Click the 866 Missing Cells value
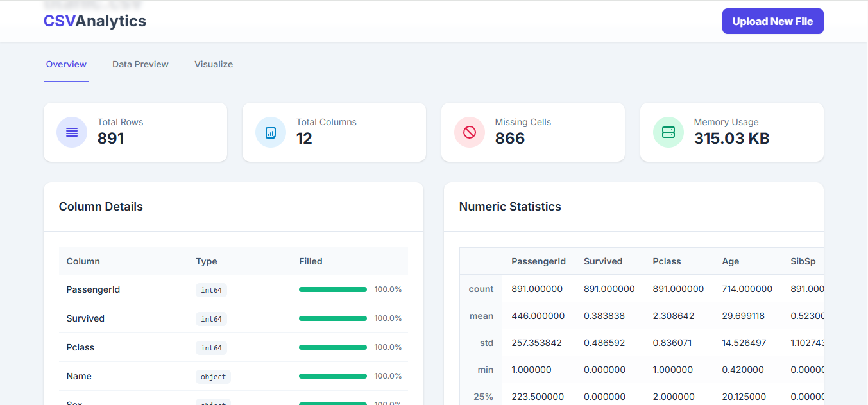This screenshot has height=405, width=868. (510, 139)
